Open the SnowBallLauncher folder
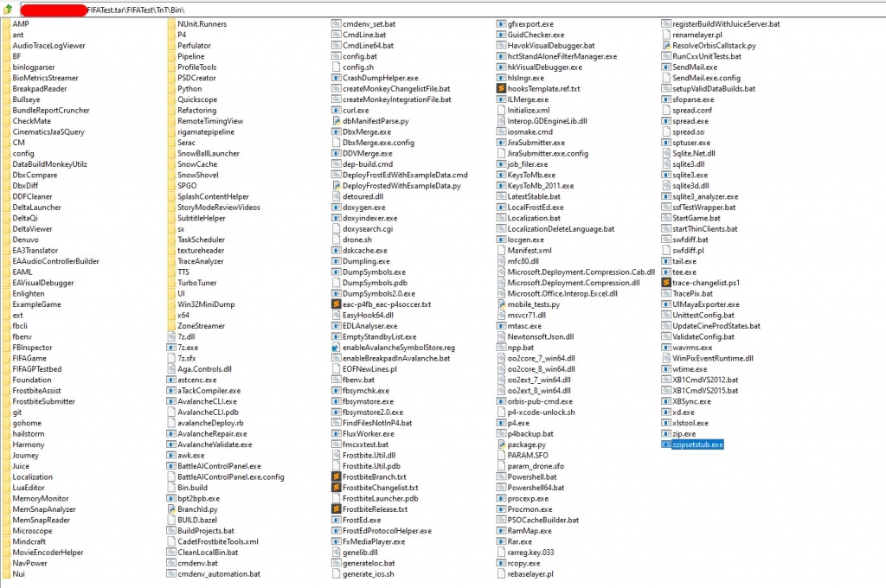Screen dimensions: 886x588 (208, 153)
